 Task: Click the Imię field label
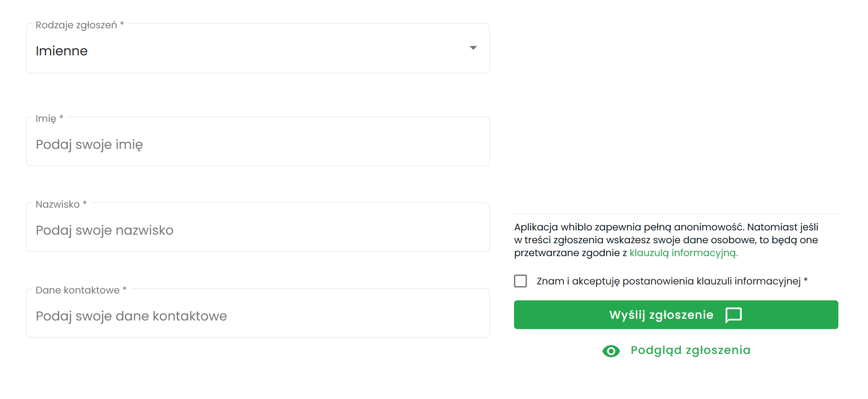pyautogui.click(x=46, y=119)
